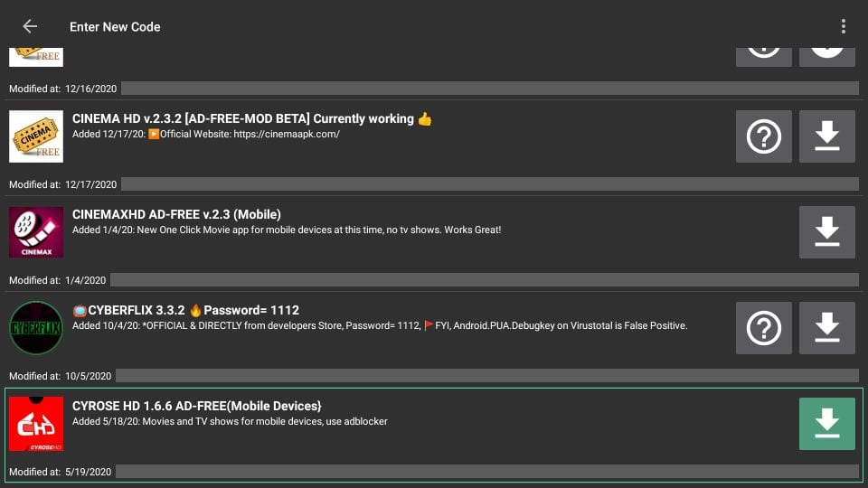This screenshot has height=488, width=868.
Task: Click 'Movies and TV shows for mobile devices' text
Action: coord(230,421)
